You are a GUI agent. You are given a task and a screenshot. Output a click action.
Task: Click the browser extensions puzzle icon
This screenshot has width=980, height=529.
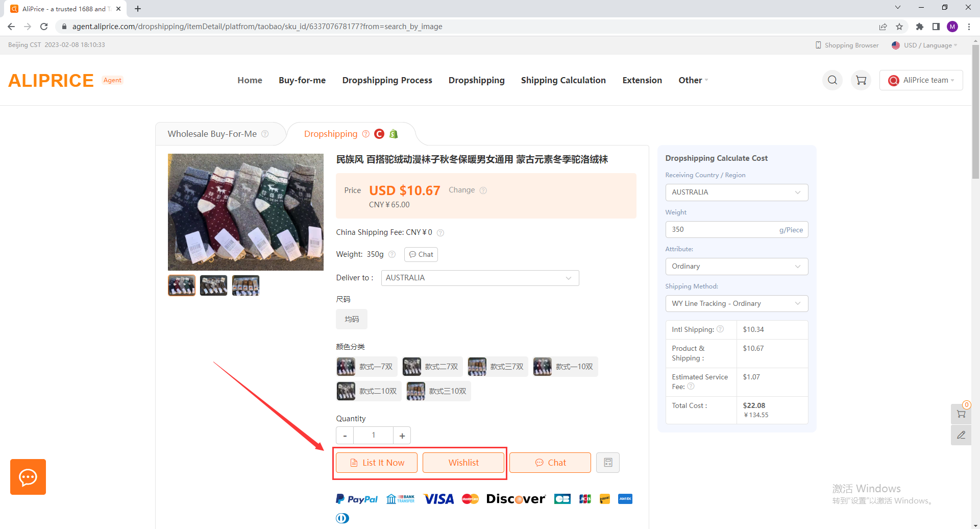point(920,27)
